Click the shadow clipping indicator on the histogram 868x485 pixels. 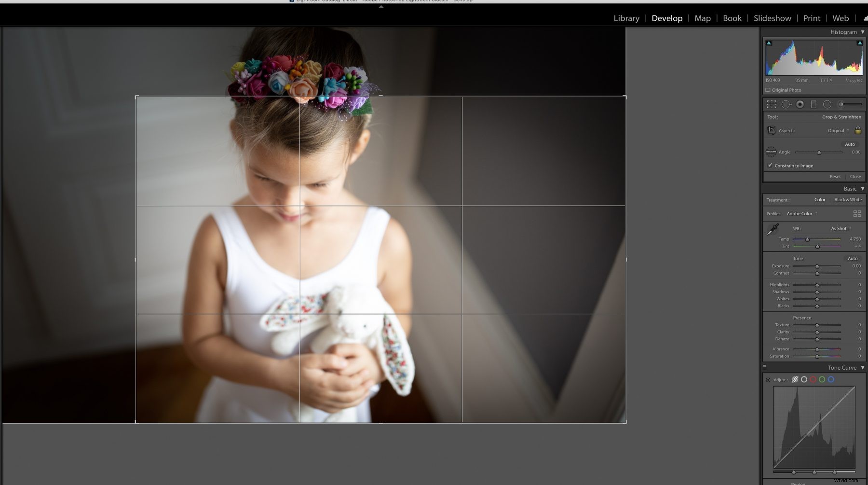pos(769,42)
